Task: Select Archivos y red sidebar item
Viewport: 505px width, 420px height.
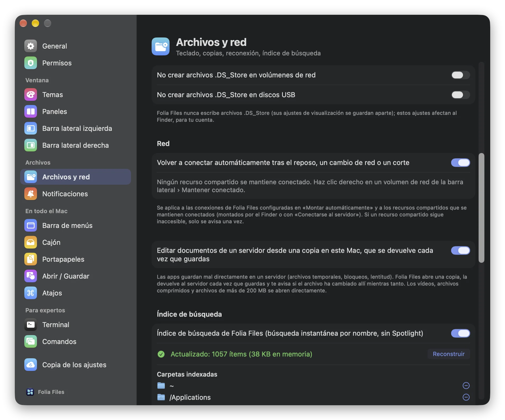Action: (76, 177)
